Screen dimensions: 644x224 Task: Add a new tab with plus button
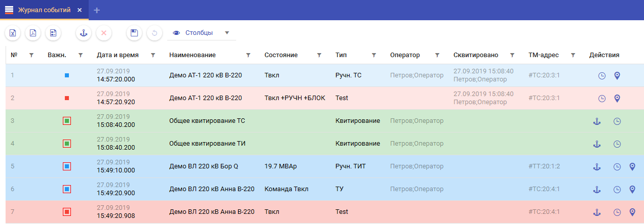[x=97, y=10]
